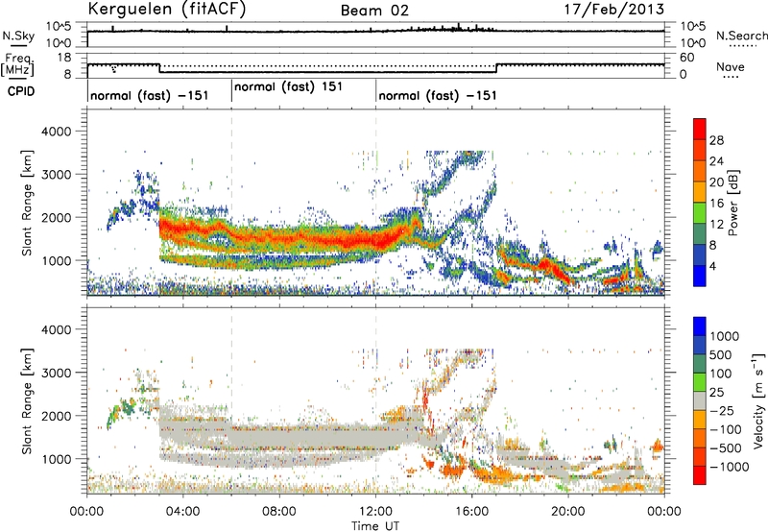Click the '18' frequency axis value
This screenshot has height=532, width=768.
64,58
